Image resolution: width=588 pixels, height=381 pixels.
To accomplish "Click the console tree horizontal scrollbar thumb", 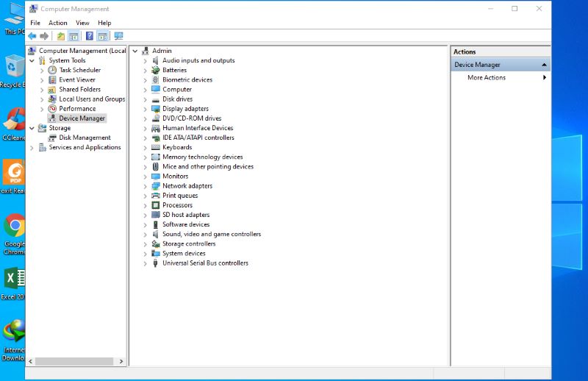I will click(x=74, y=361).
